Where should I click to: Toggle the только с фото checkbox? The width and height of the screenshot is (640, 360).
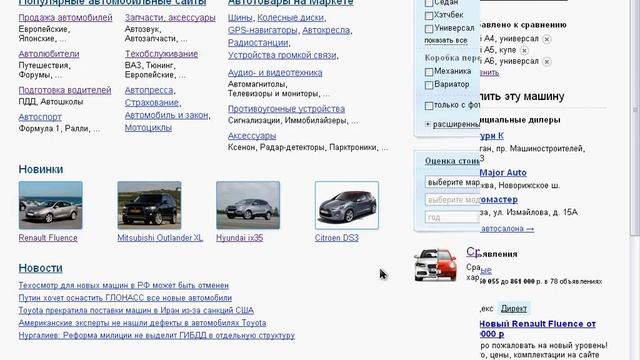coord(429,106)
